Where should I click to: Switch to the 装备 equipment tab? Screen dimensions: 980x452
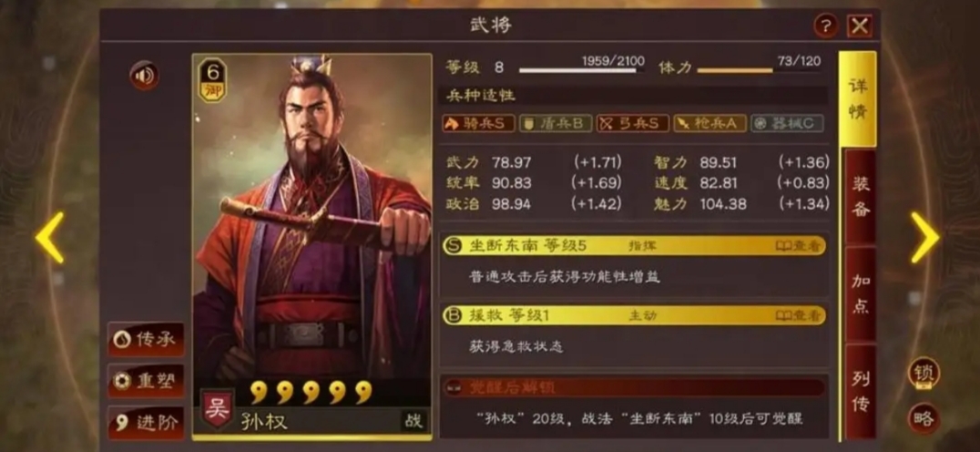click(861, 196)
